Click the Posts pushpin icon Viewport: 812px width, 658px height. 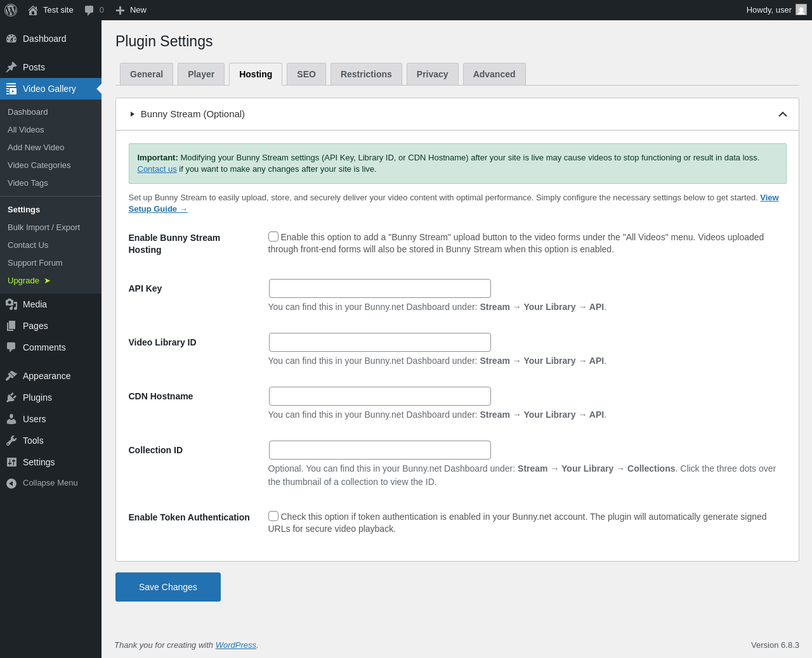click(x=11, y=67)
